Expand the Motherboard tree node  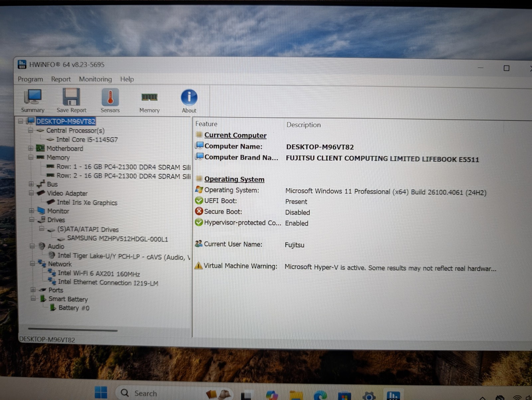click(x=31, y=148)
